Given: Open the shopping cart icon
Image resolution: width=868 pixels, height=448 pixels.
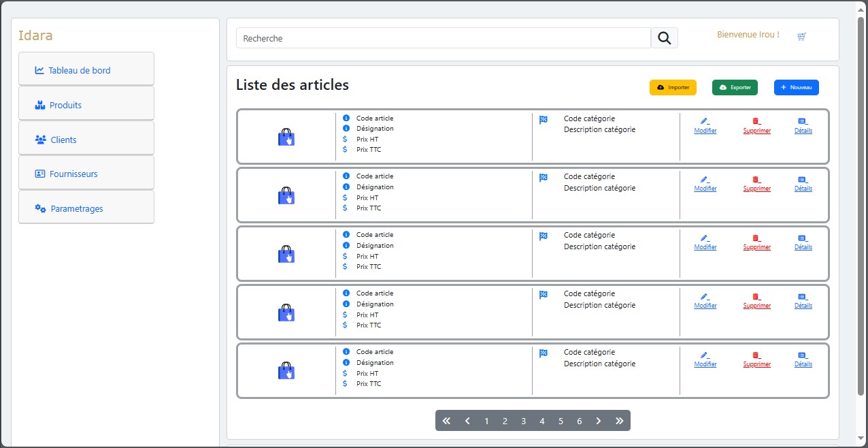Looking at the screenshot, I should [801, 36].
